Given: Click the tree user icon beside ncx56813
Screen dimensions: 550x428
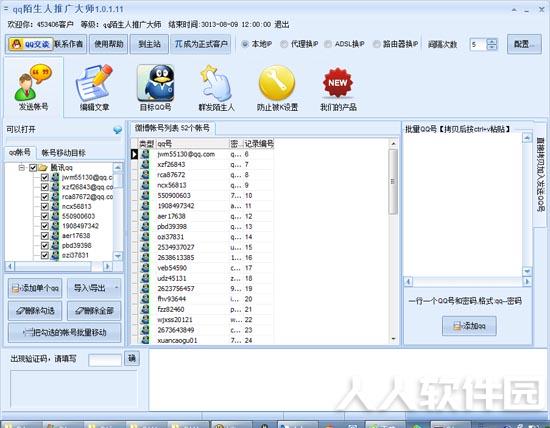Looking at the screenshot, I should pyautogui.click(x=55, y=206).
